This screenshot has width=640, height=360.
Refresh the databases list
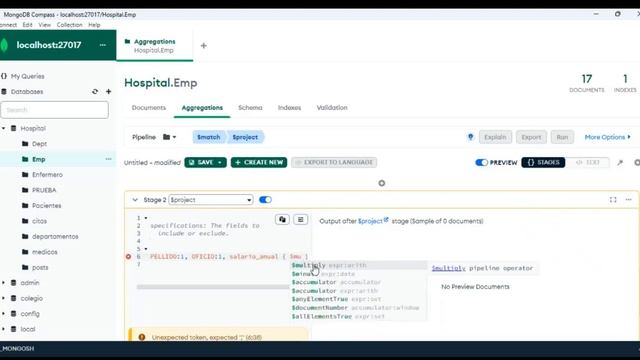pos(95,91)
